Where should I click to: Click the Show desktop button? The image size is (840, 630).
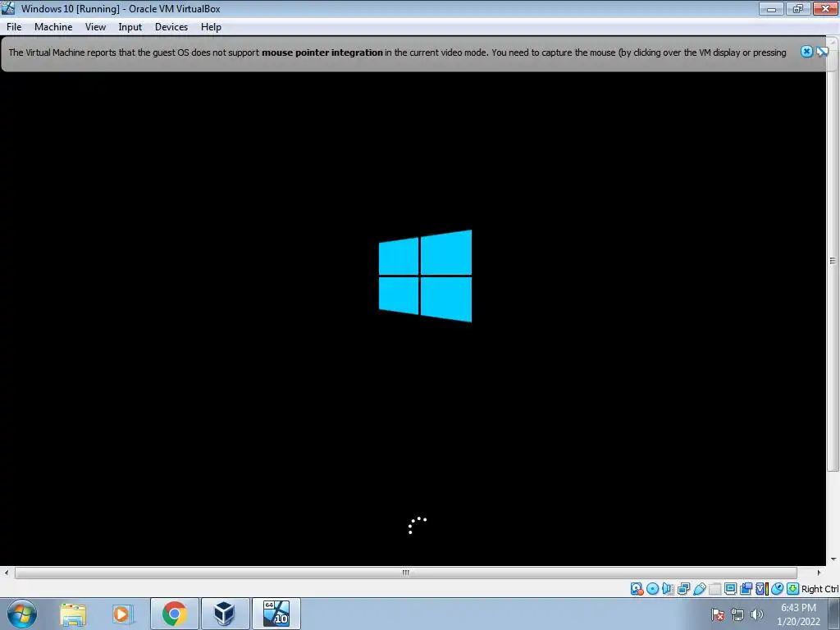tap(834, 614)
